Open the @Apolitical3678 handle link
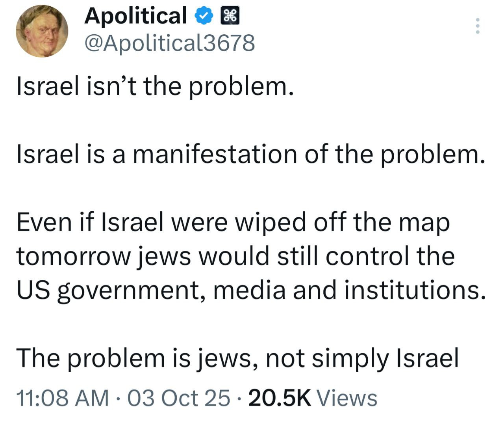This screenshot has width=504, height=421. tap(169, 43)
